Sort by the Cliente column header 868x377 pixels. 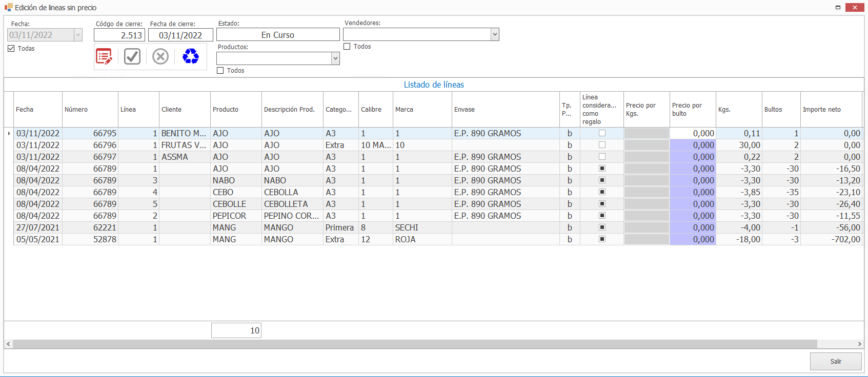coord(184,110)
